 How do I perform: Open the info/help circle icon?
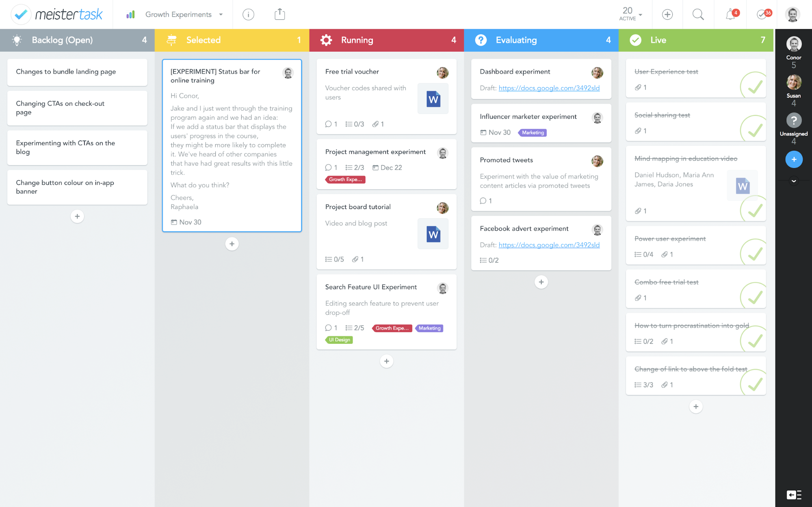tap(248, 14)
